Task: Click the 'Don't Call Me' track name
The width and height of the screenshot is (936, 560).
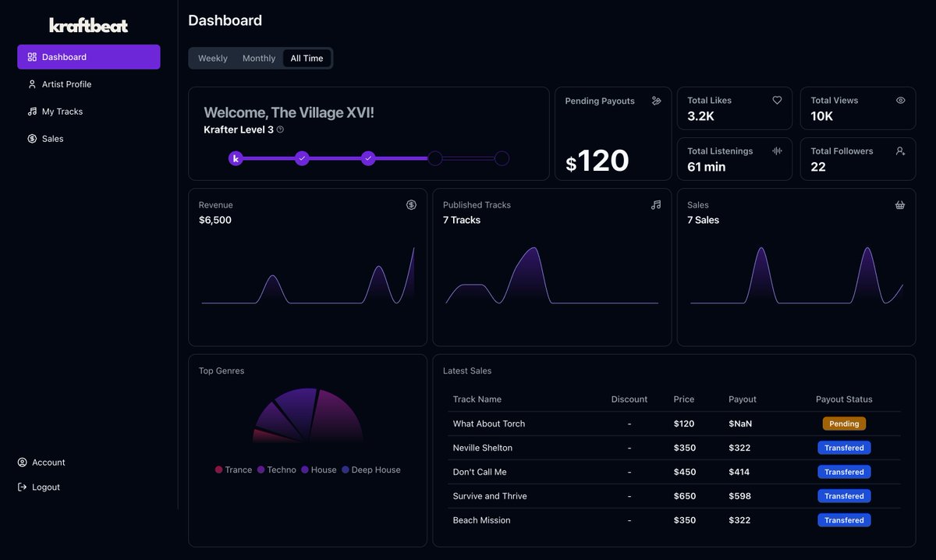Action: tap(480, 472)
